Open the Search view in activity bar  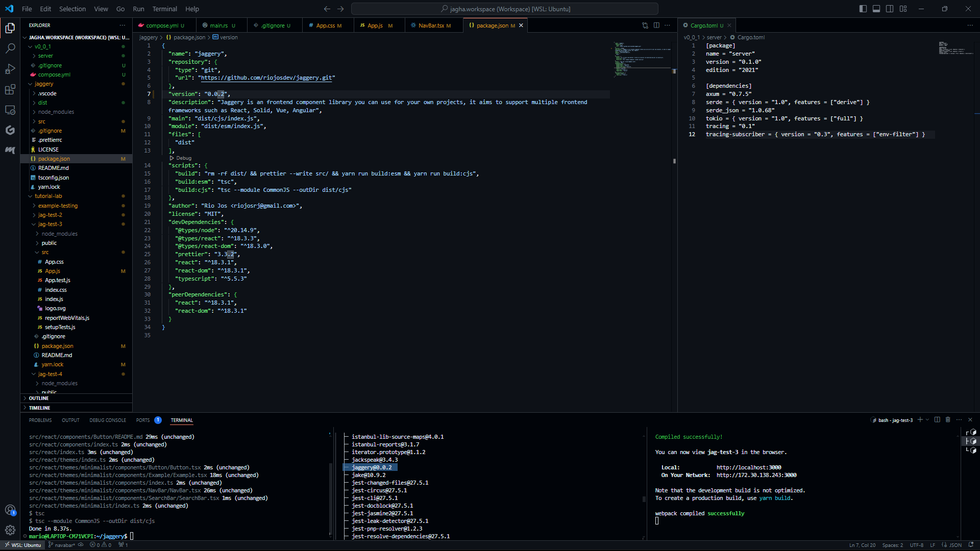click(x=10, y=48)
